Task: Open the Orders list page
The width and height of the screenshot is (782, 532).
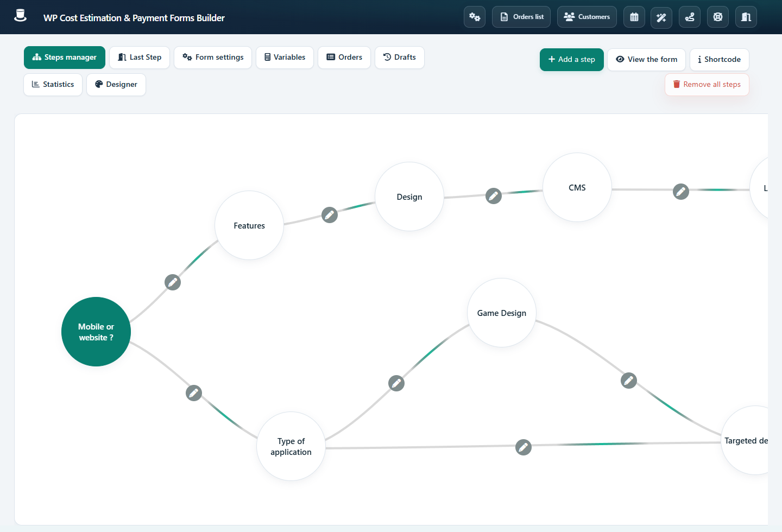Action: pos(521,17)
